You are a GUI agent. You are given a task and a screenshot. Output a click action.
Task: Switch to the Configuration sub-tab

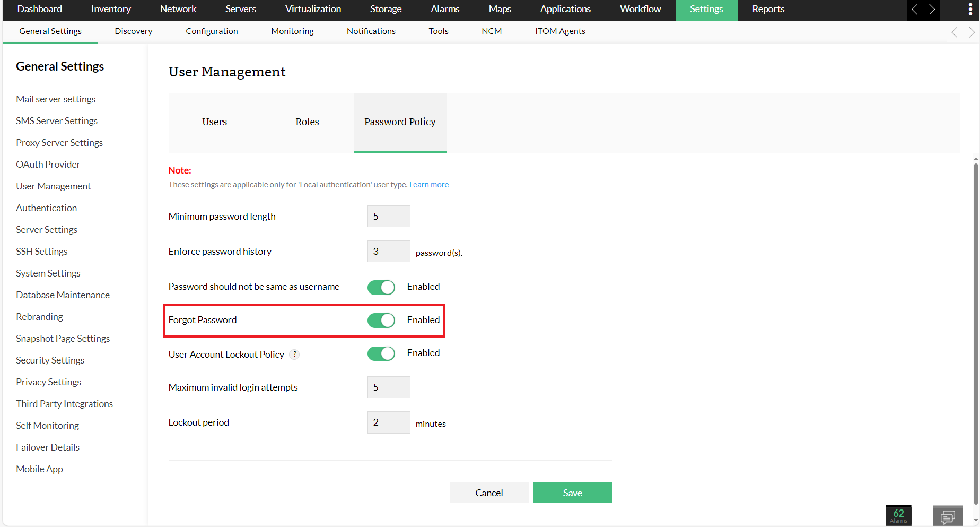click(212, 31)
